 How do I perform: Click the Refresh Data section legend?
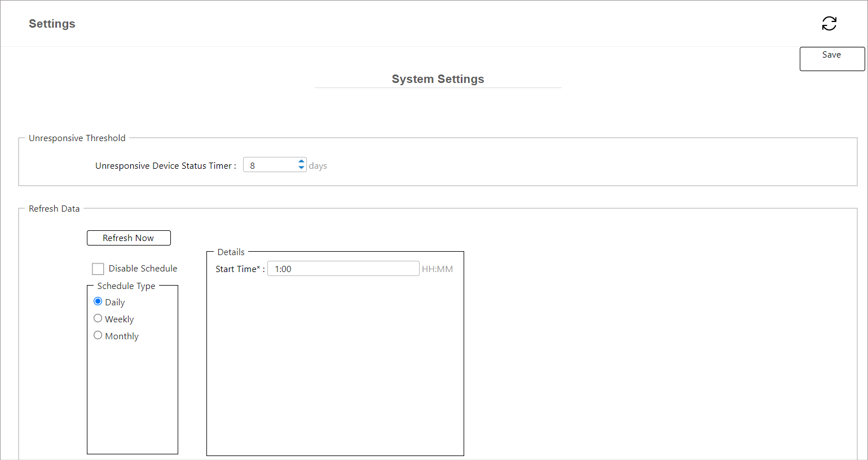54,209
